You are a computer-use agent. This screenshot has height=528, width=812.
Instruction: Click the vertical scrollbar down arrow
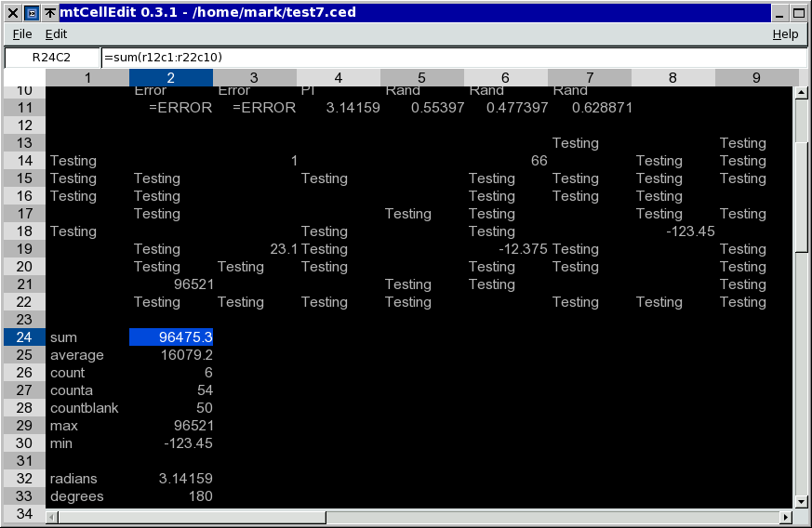[800, 501]
